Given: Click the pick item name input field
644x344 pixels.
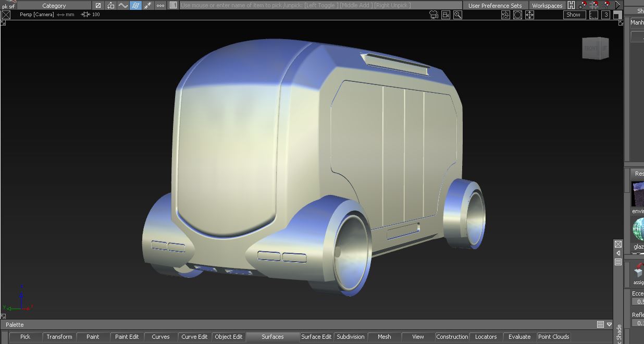Looking at the screenshot, I should coord(320,5).
